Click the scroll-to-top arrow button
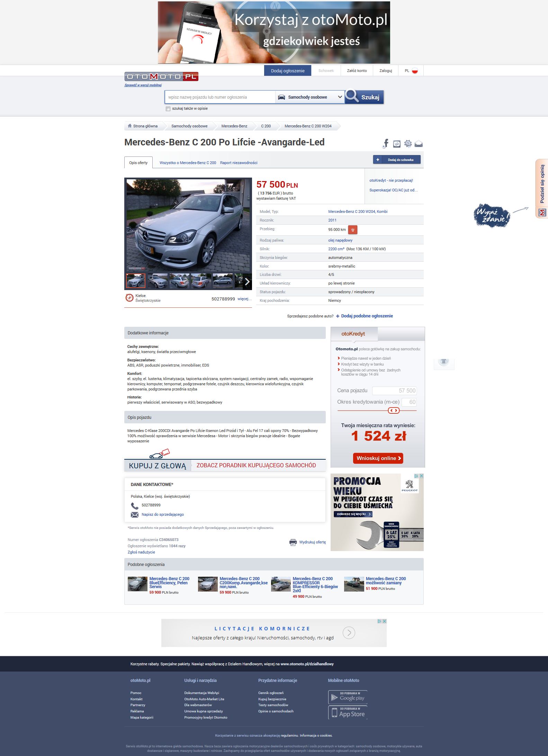This screenshot has height=756, width=548. pyautogui.click(x=444, y=362)
